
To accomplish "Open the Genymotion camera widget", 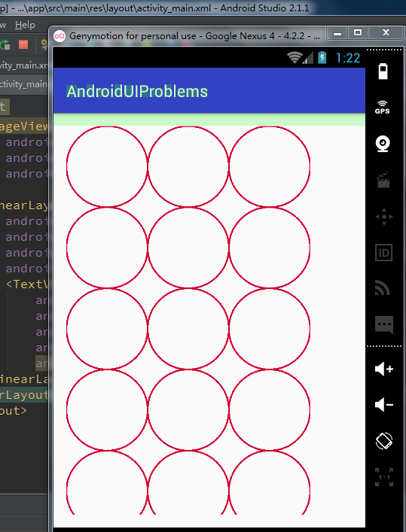I will coord(383,144).
